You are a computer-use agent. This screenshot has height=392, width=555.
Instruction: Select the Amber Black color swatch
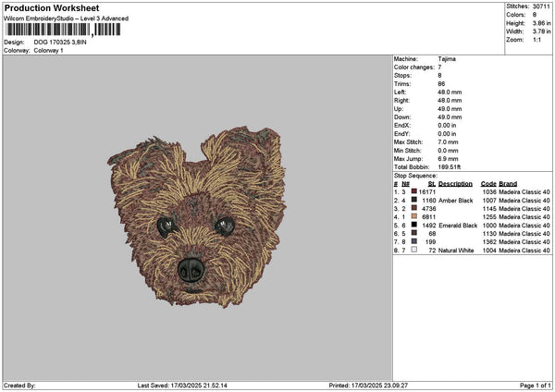click(x=415, y=200)
